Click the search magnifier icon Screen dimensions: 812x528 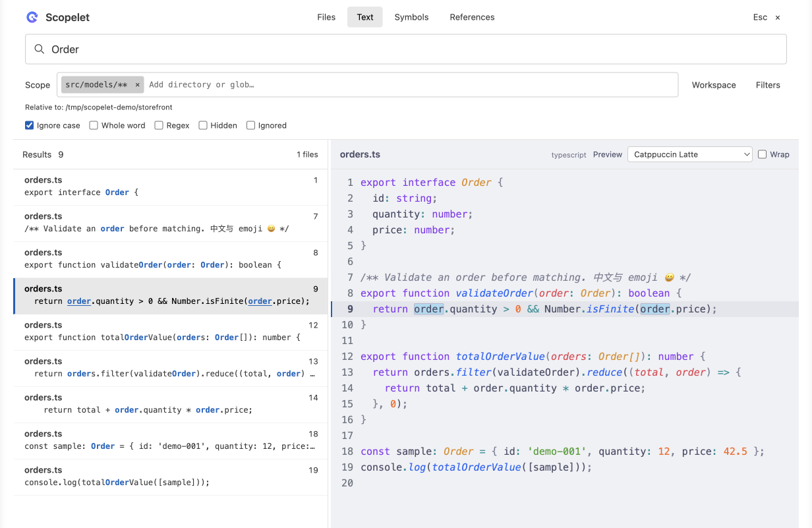point(40,49)
